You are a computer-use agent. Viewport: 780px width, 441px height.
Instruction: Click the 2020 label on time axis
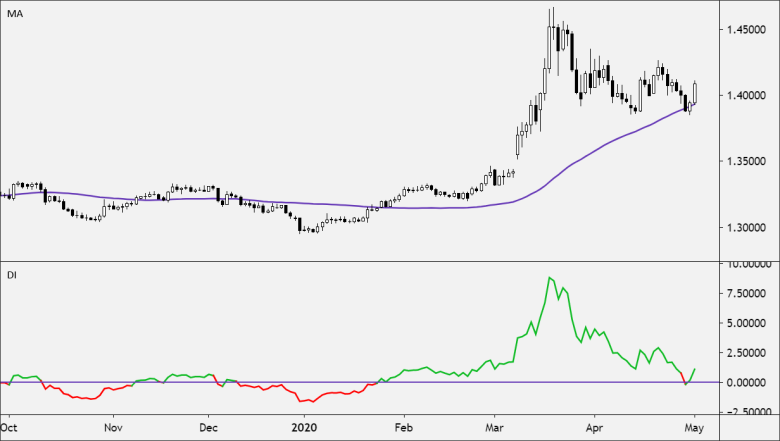coord(303,428)
